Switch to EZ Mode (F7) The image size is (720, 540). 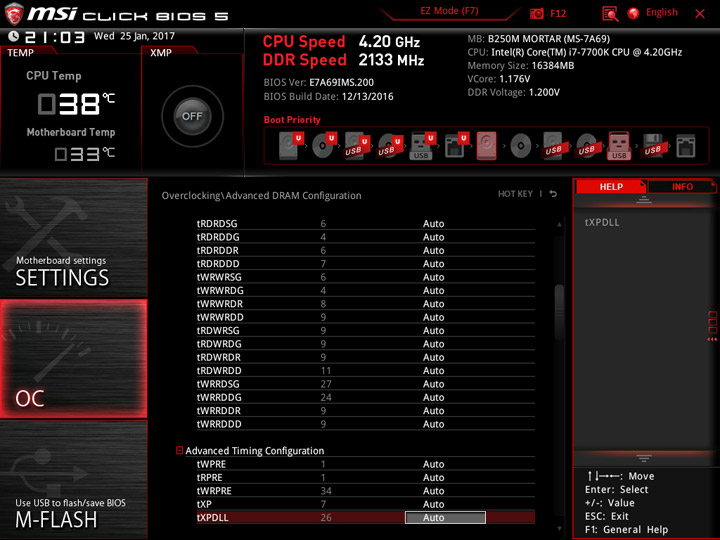(x=449, y=11)
